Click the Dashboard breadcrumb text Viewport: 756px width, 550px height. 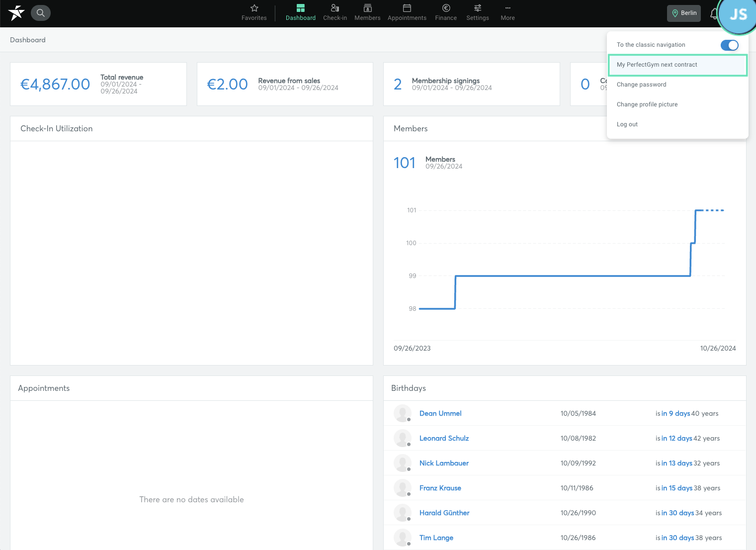coord(28,40)
